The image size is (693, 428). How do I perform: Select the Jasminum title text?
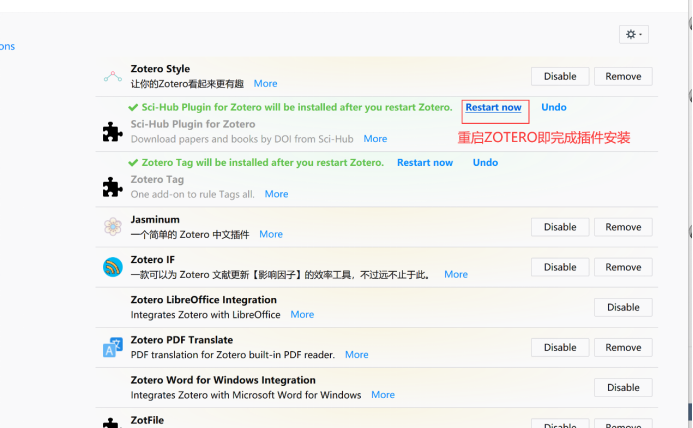pos(155,220)
